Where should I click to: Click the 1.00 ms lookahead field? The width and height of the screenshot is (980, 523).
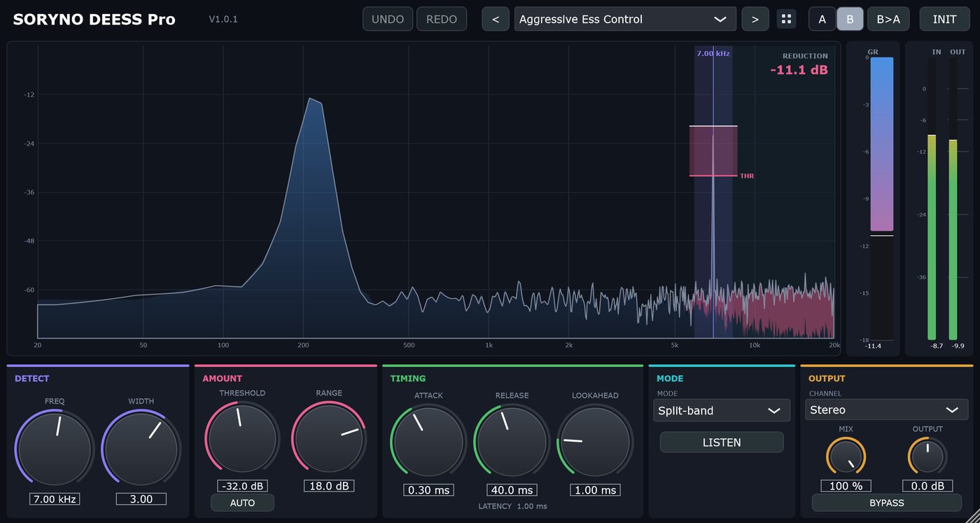[595, 490]
